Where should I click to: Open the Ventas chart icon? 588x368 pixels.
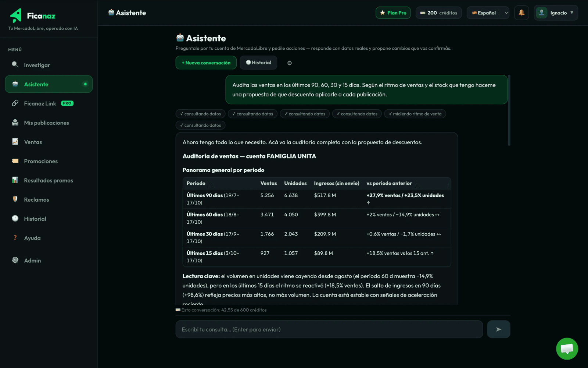[x=15, y=142]
